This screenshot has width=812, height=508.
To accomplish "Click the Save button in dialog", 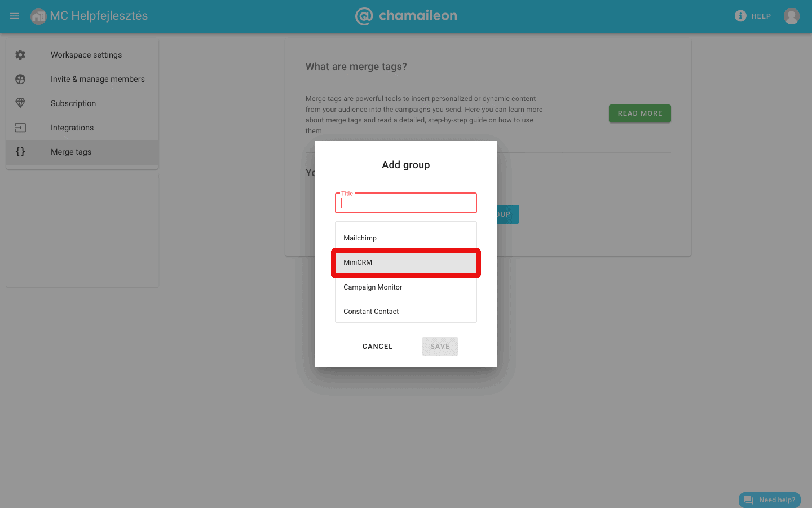I will pos(440,347).
